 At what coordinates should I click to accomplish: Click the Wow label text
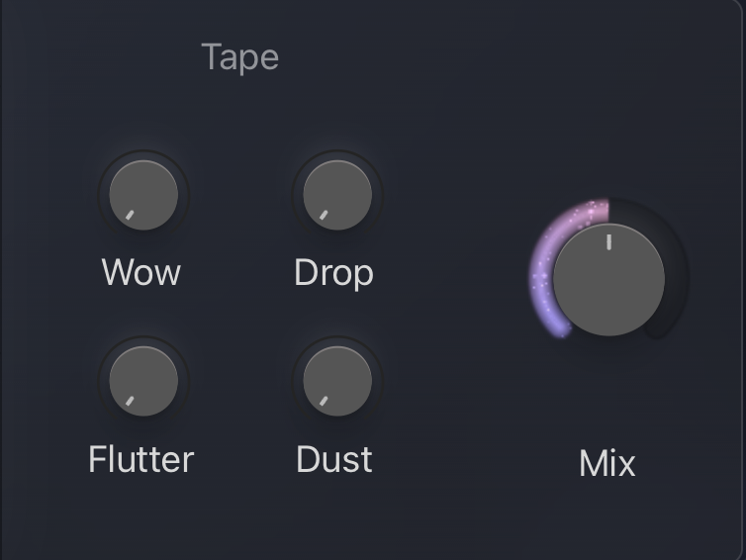(x=141, y=272)
